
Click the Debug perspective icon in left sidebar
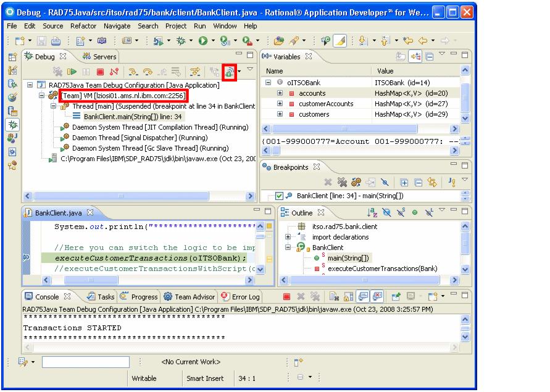click(x=13, y=125)
